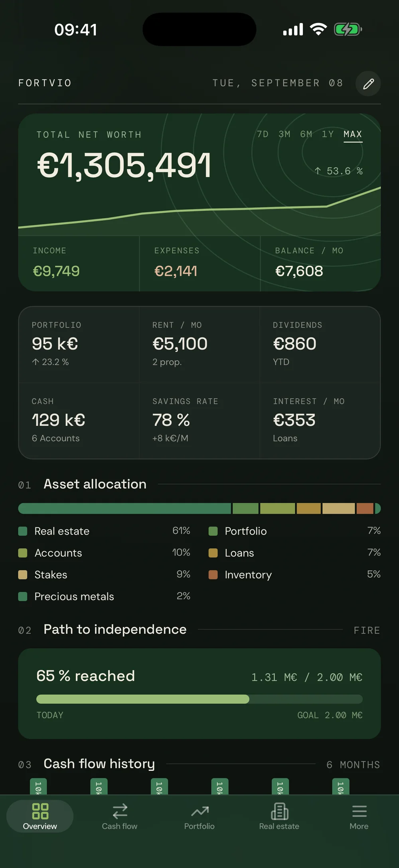Open the Overview tab icon
Image resolution: width=399 pixels, height=868 pixels.
pos(40,811)
